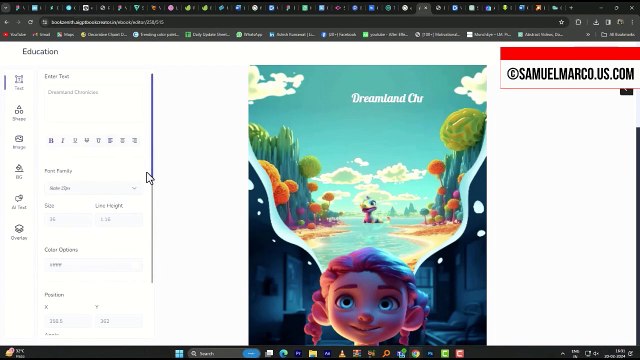Viewport: 640px width, 360px height.
Task: Click the taskbar Search box
Action: [x=224, y=353]
